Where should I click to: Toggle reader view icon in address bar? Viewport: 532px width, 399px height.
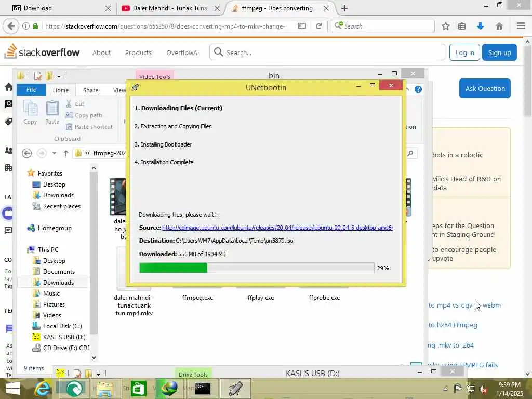click(x=302, y=26)
